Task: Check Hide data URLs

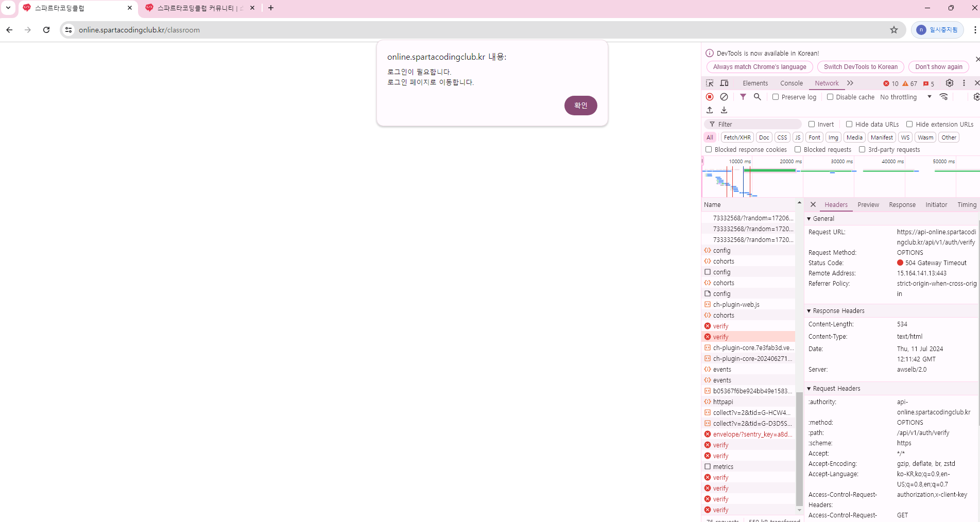Action: pyautogui.click(x=849, y=124)
